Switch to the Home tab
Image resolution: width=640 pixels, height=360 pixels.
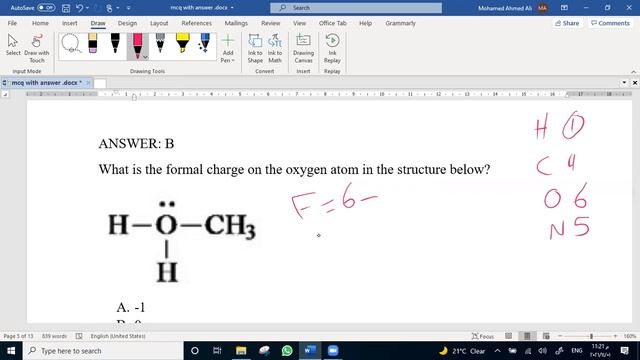click(40, 23)
